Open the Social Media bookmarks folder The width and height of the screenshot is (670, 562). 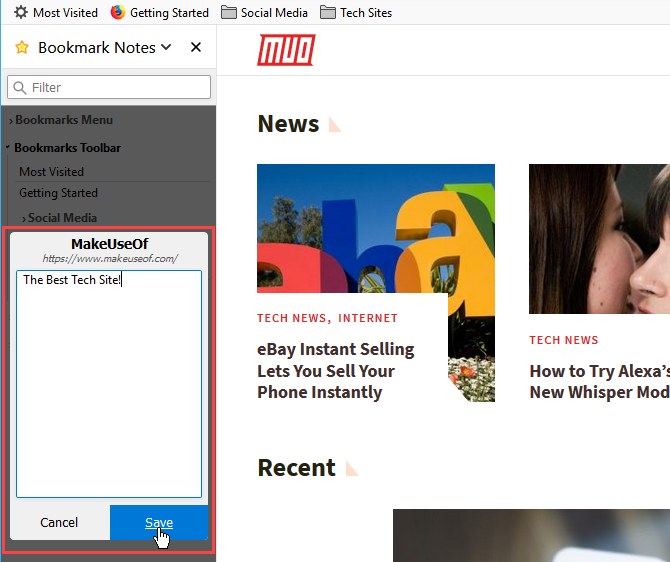tap(265, 13)
